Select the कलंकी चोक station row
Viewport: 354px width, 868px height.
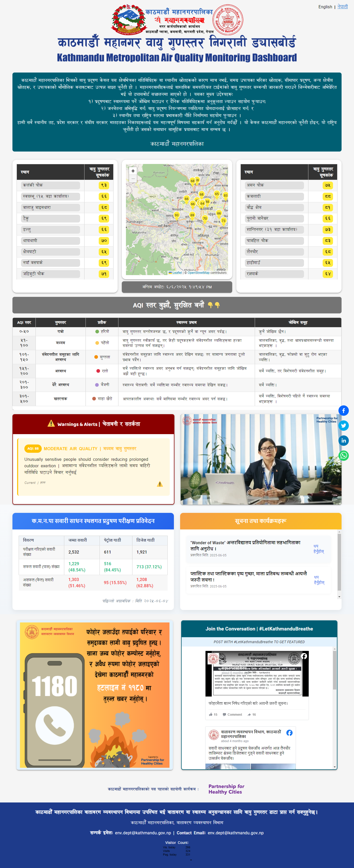point(65,185)
